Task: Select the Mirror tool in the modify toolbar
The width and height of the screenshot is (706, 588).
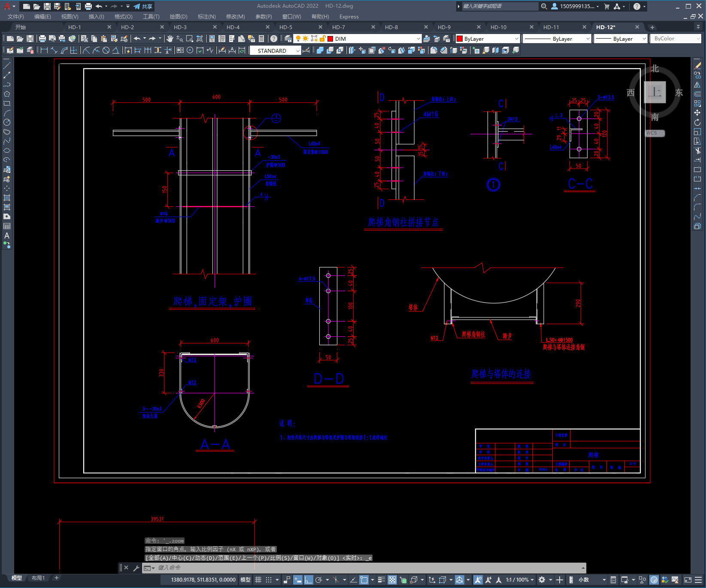Action: pos(697,84)
